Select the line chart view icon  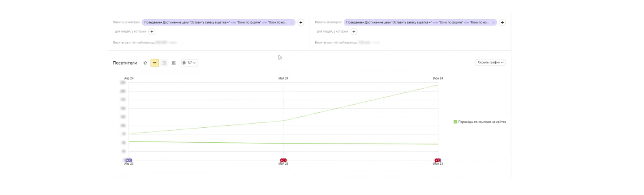(x=155, y=63)
